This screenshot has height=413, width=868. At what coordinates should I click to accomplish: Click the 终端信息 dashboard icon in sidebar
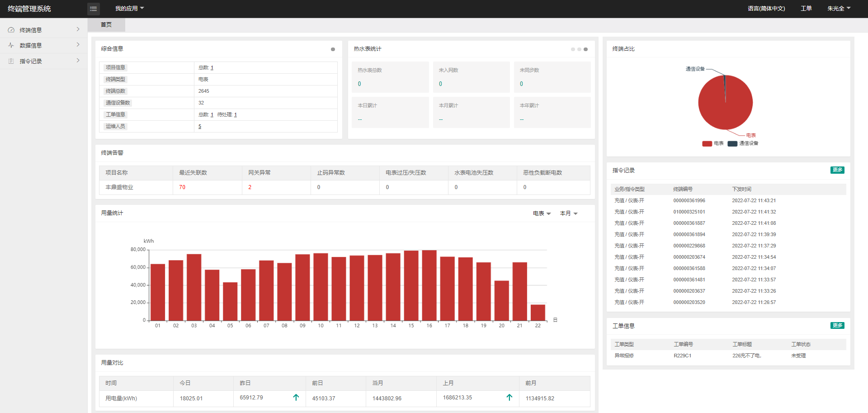[x=11, y=30]
